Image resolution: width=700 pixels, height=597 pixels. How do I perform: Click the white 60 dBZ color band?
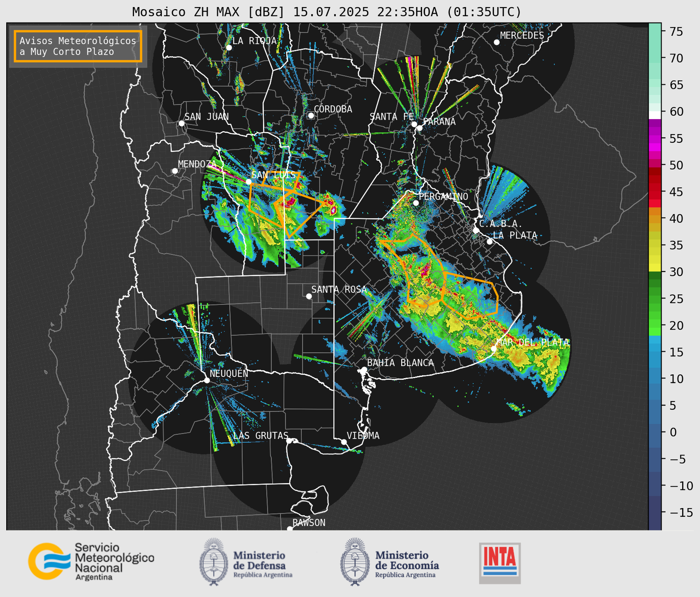pyautogui.click(x=655, y=115)
